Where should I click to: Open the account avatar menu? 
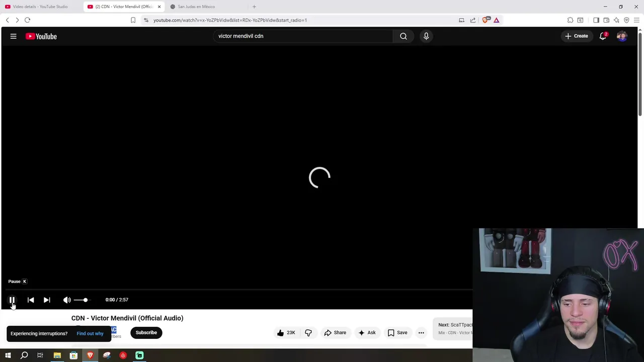pyautogui.click(x=622, y=36)
